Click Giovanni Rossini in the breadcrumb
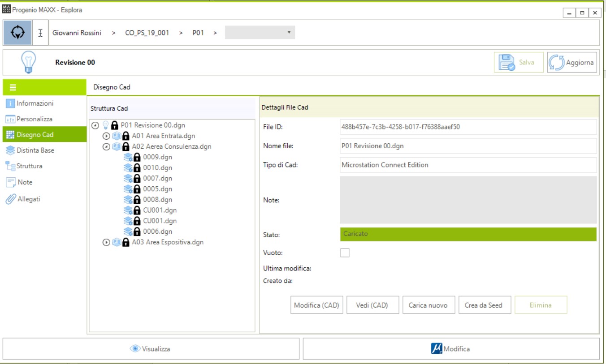The image size is (606, 364). point(77,33)
